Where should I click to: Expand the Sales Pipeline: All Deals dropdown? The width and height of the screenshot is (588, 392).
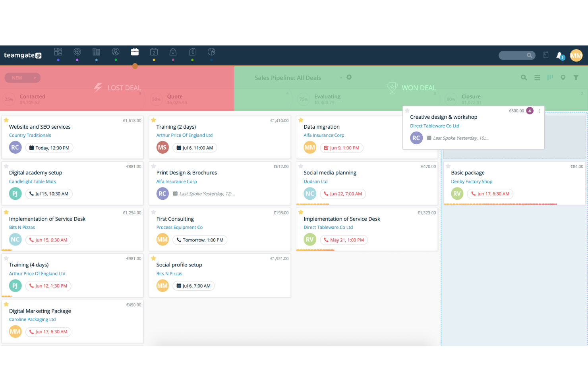pyautogui.click(x=341, y=77)
